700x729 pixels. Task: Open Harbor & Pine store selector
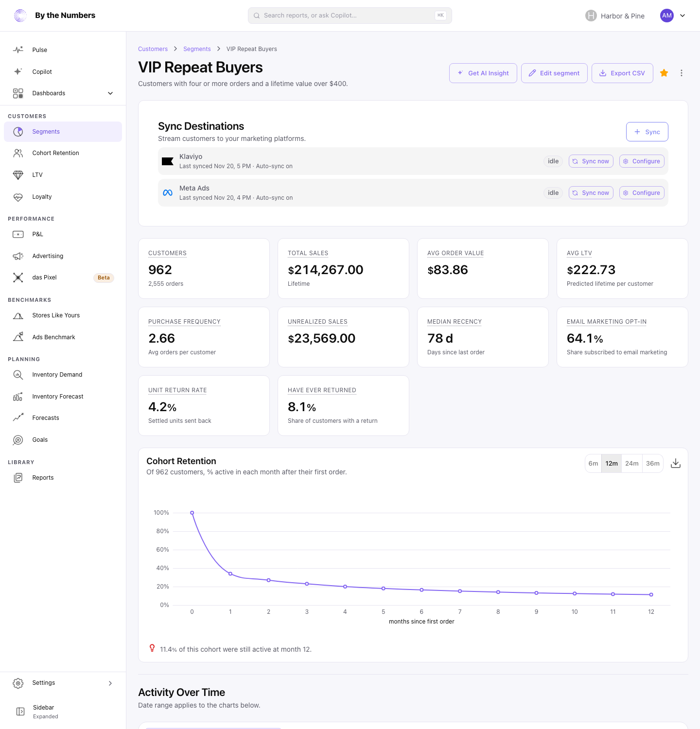[x=615, y=16]
